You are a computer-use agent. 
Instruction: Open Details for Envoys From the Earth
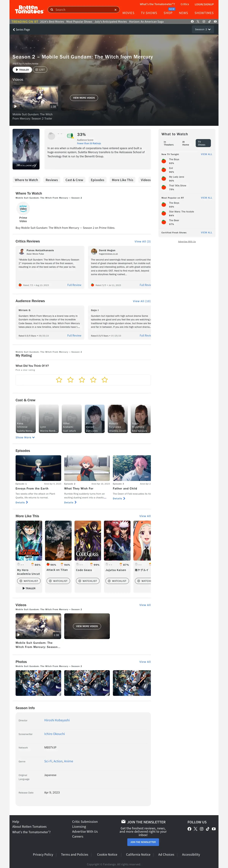click(x=21, y=502)
